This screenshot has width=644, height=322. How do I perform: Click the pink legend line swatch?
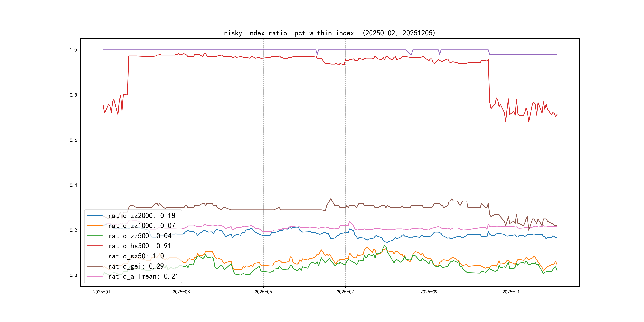click(95, 276)
